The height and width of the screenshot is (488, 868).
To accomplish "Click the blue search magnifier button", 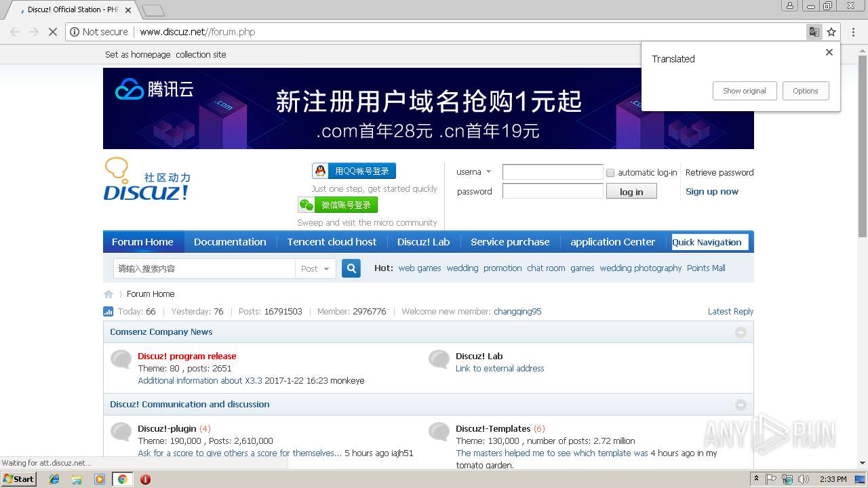I will 351,268.
